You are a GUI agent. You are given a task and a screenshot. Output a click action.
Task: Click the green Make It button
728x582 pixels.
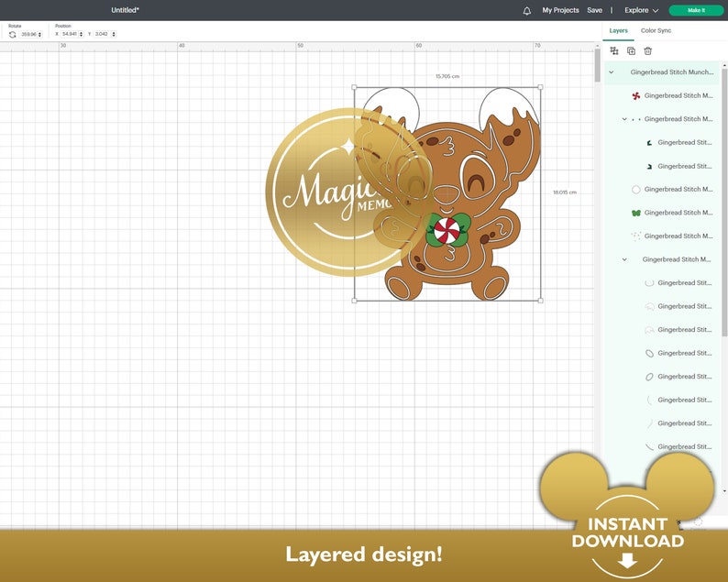pos(696,10)
